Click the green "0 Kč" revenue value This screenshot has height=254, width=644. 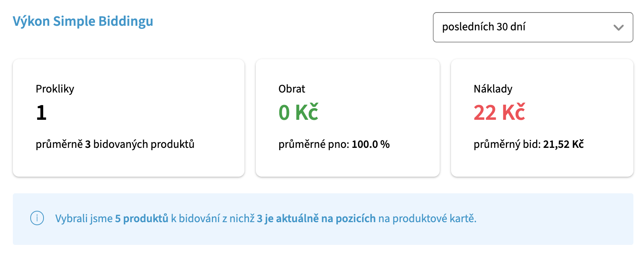coord(298,113)
